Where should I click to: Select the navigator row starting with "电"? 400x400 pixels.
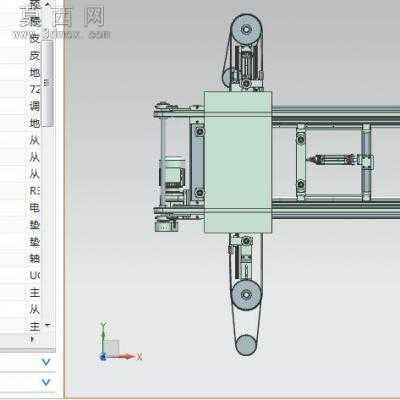[x=20, y=208]
